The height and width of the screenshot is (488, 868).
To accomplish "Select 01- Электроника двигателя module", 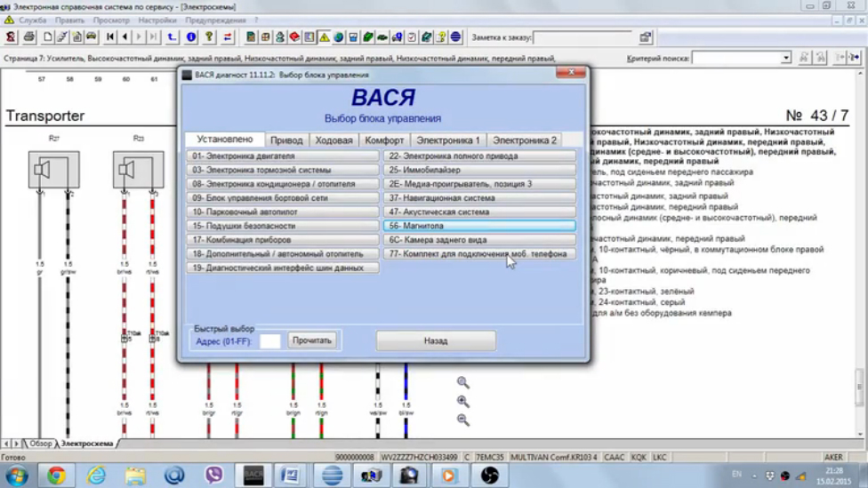I will tap(283, 156).
